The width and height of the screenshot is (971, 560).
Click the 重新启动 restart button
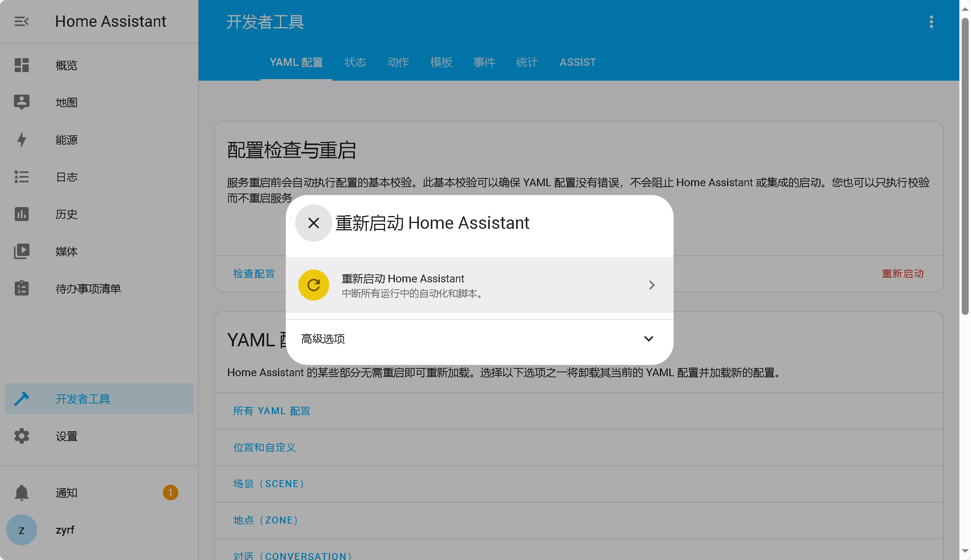(479, 285)
